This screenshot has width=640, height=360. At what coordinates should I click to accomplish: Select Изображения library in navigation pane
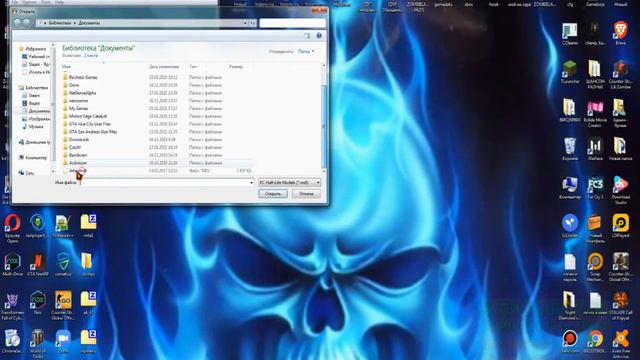pos(37,119)
